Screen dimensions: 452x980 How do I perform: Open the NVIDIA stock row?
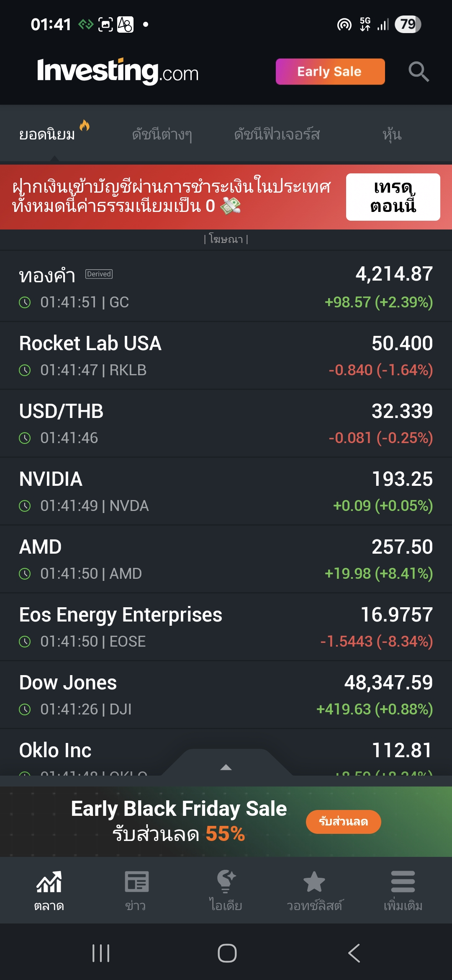tap(226, 491)
